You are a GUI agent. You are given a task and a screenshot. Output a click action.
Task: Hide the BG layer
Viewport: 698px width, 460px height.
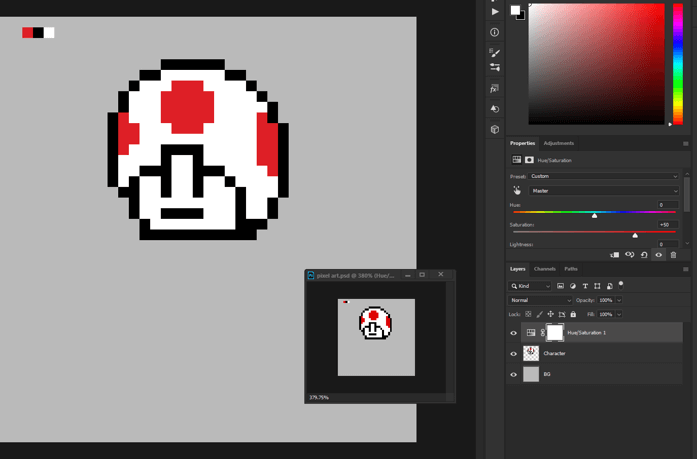[x=513, y=375]
